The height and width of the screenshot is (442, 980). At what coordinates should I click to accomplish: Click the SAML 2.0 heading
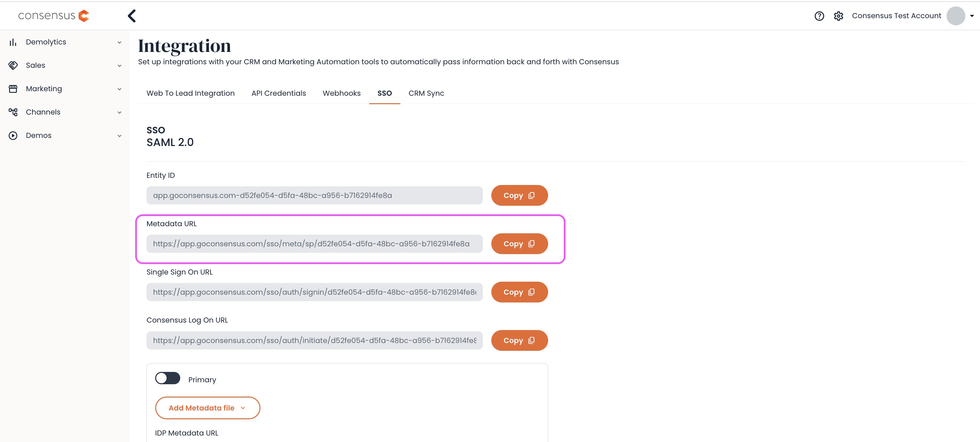point(170,142)
